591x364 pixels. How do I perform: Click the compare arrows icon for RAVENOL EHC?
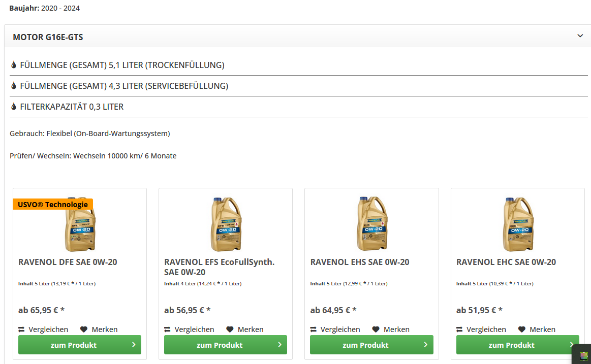[459, 329]
